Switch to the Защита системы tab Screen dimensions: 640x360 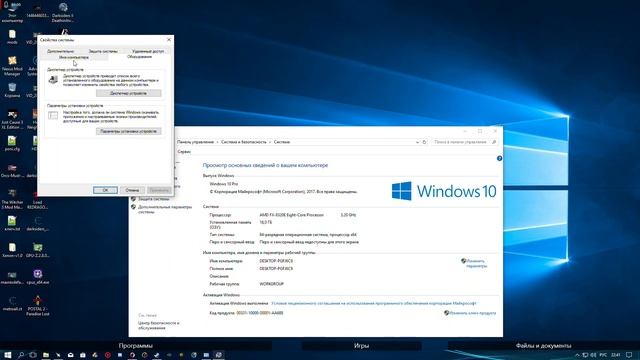[103, 51]
